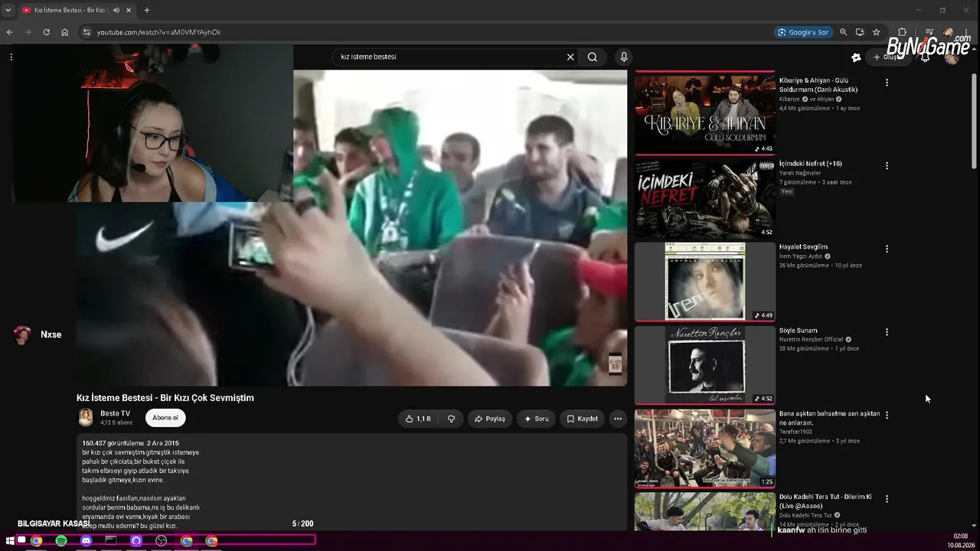Viewport: 980px width, 551px height.
Task: Click the Google'a Sor lens button
Action: click(802, 32)
